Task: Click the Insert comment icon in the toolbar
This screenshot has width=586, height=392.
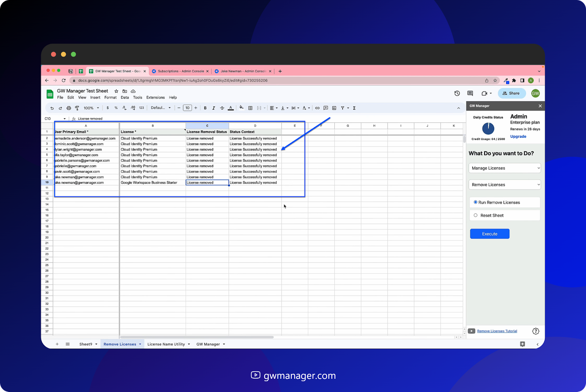Action: click(326, 108)
